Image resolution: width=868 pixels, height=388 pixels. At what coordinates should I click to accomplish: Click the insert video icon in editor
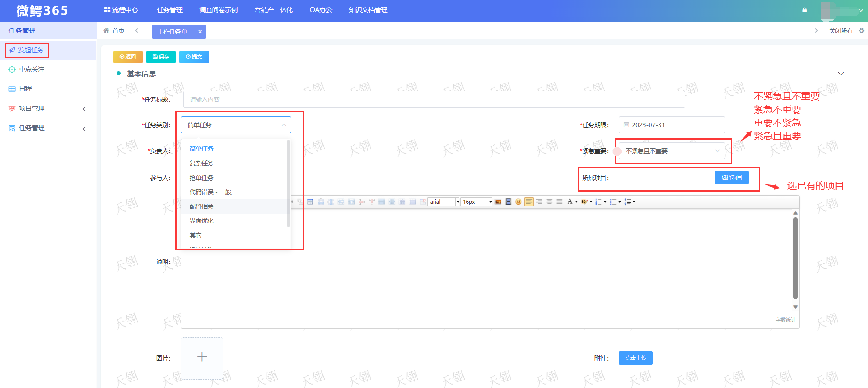508,202
